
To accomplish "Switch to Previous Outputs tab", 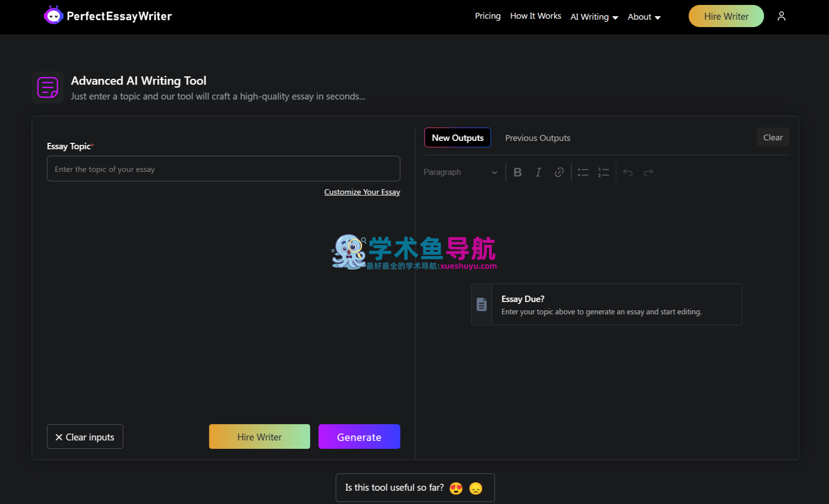I will point(537,138).
